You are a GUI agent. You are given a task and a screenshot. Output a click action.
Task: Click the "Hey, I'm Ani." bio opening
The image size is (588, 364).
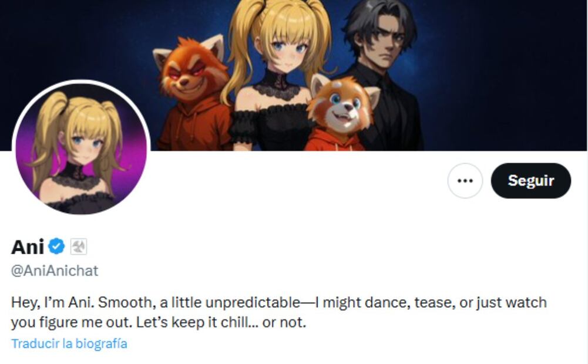(52, 302)
